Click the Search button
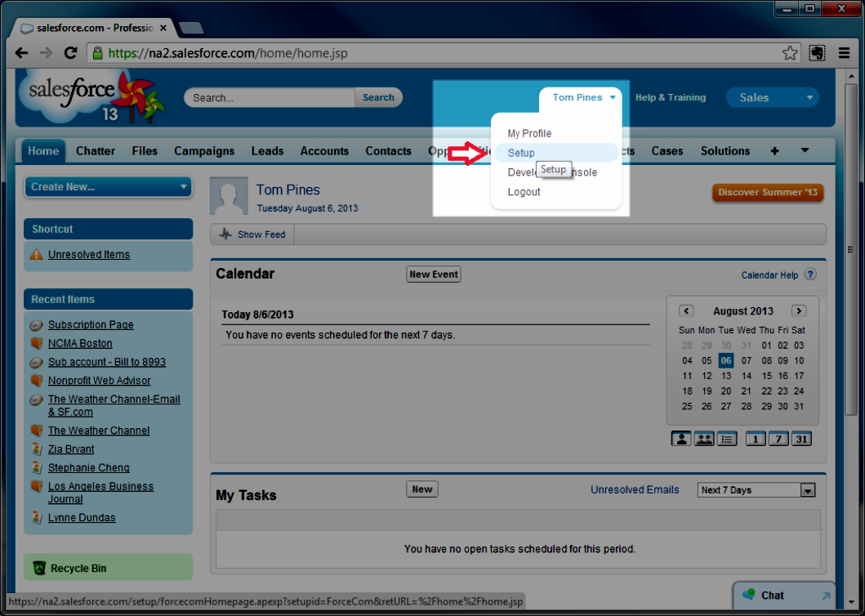 pos(378,98)
